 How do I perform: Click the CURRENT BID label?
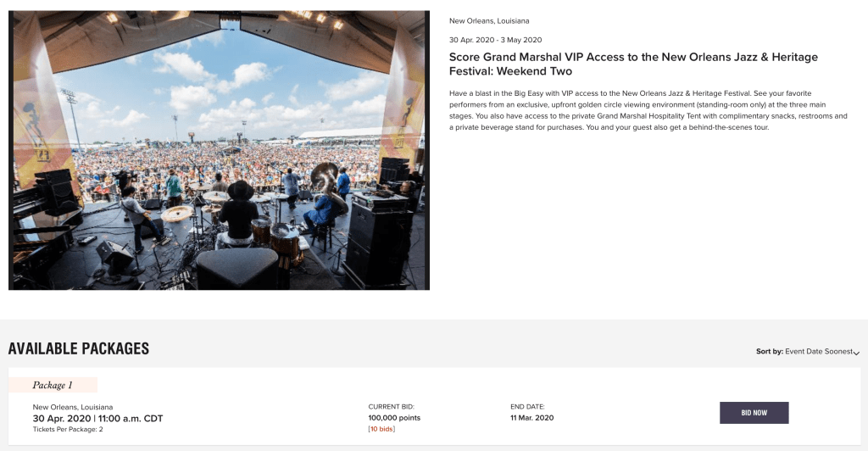coord(391,407)
